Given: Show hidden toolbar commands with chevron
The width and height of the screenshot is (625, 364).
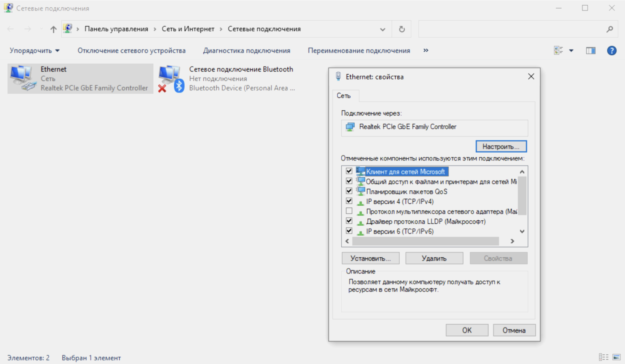Looking at the screenshot, I should pos(426,50).
